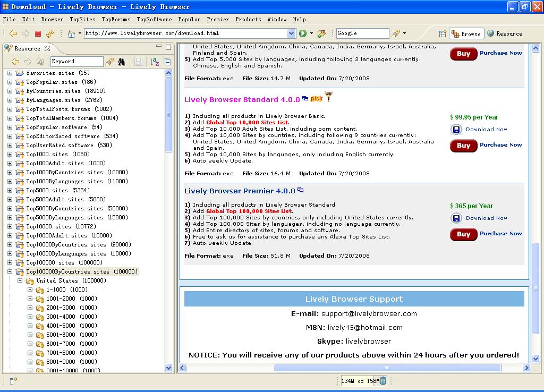
Task: Click the web page horizontal scrollbar thumb
Action: tap(387, 368)
